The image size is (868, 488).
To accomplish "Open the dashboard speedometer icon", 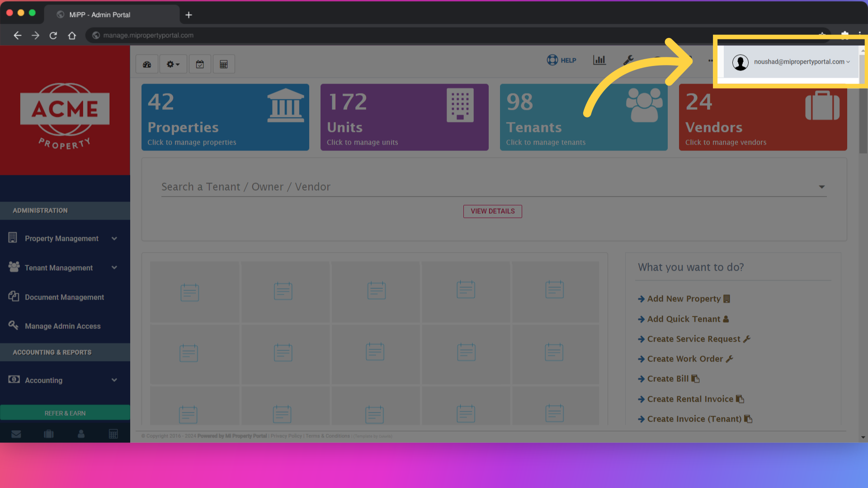I will pos(146,64).
